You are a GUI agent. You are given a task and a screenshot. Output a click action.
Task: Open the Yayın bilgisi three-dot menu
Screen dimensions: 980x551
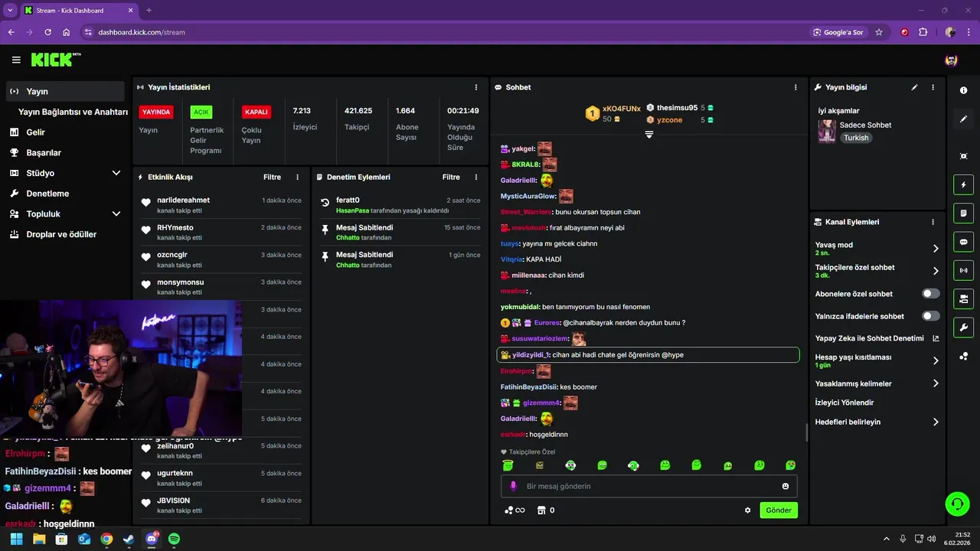[933, 87]
